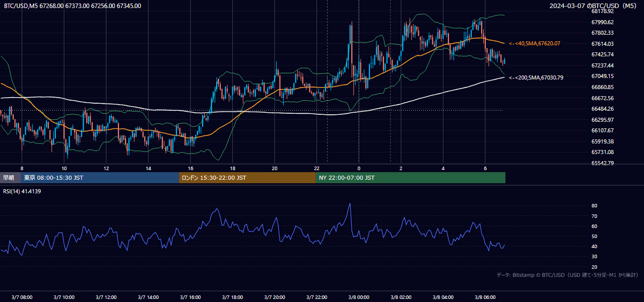This screenshot has height=302, width=644.
Task: Click price axis value 65542.79
Action: tap(602, 163)
